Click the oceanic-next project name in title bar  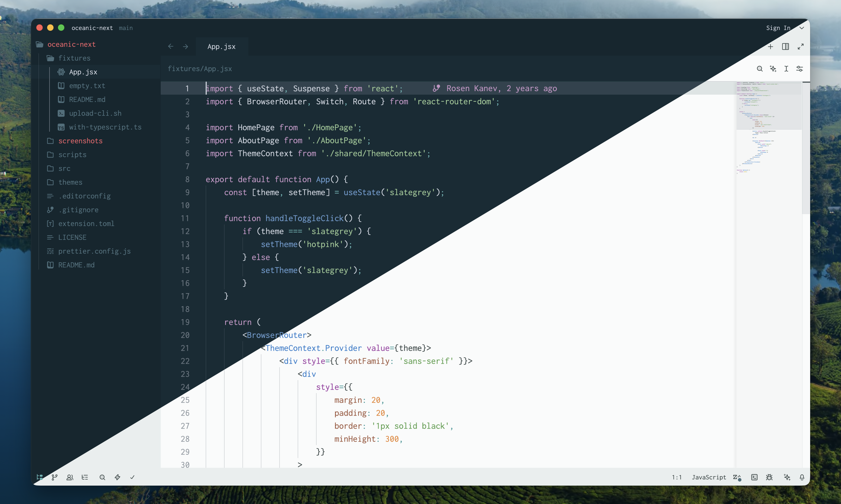(92, 28)
